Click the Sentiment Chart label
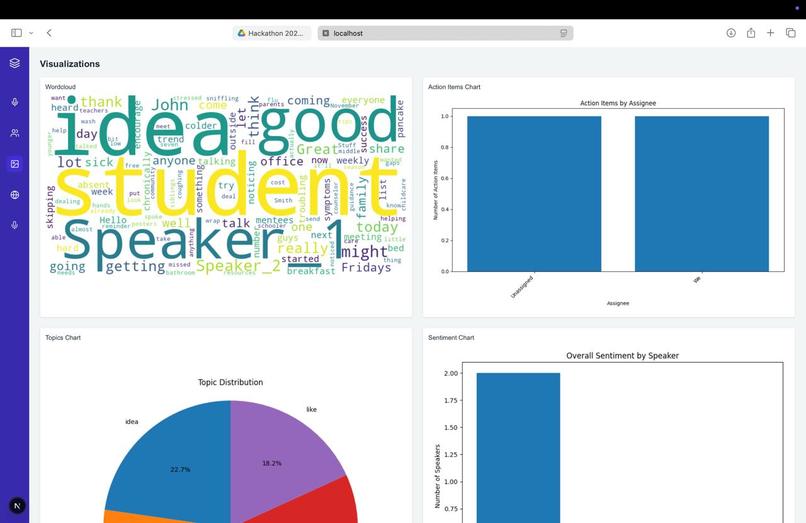This screenshot has height=523, width=806. coord(451,337)
